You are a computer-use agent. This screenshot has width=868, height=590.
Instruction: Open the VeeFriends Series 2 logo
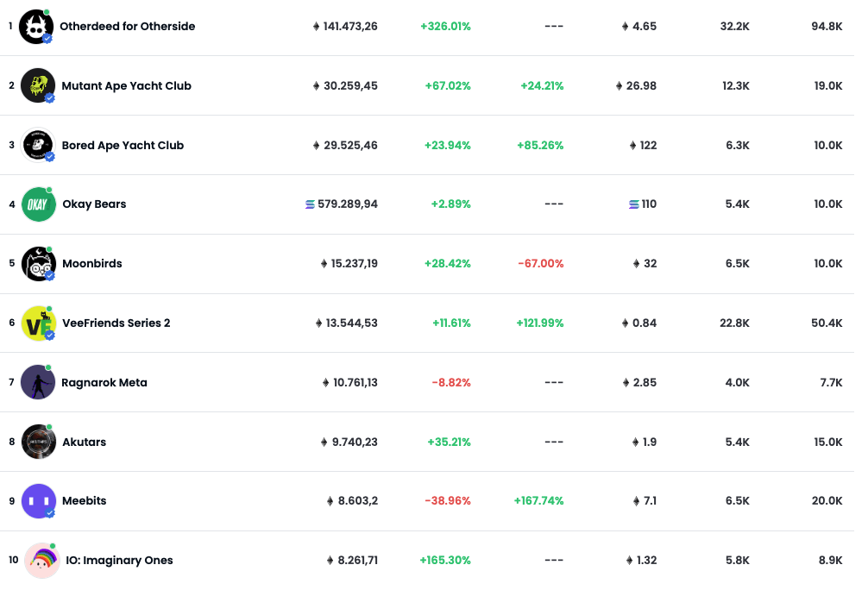pos(38,323)
